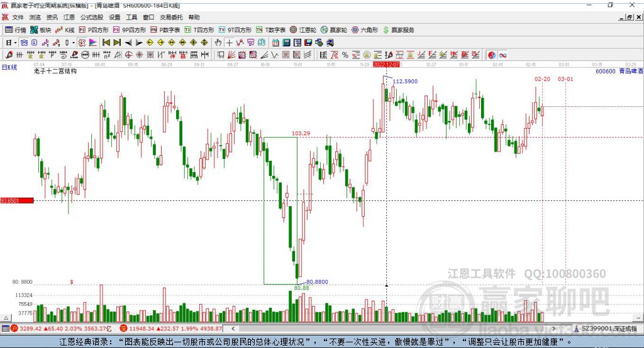Select the red pencil drawing tool
The width and height of the screenshot is (644, 348).
click(9, 55)
